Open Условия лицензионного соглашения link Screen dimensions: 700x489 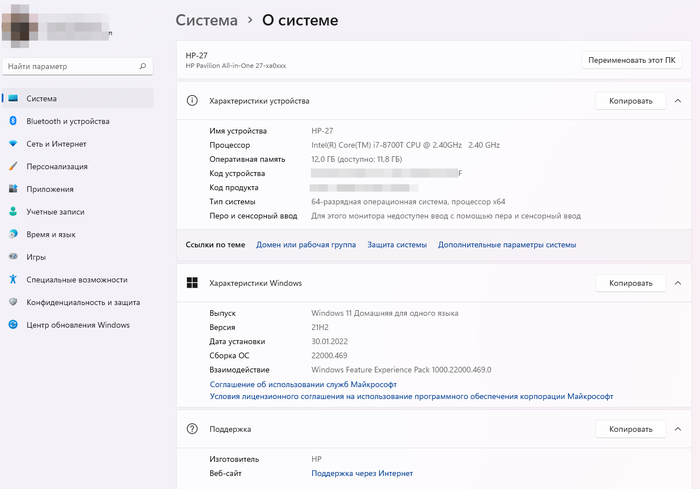411,396
